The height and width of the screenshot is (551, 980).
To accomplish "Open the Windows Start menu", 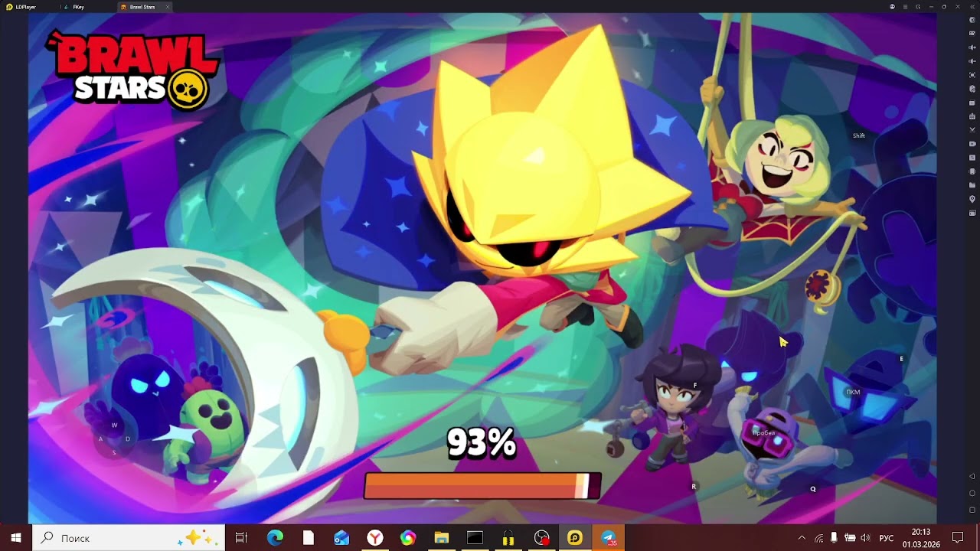I will pyautogui.click(x=15, y=538).
